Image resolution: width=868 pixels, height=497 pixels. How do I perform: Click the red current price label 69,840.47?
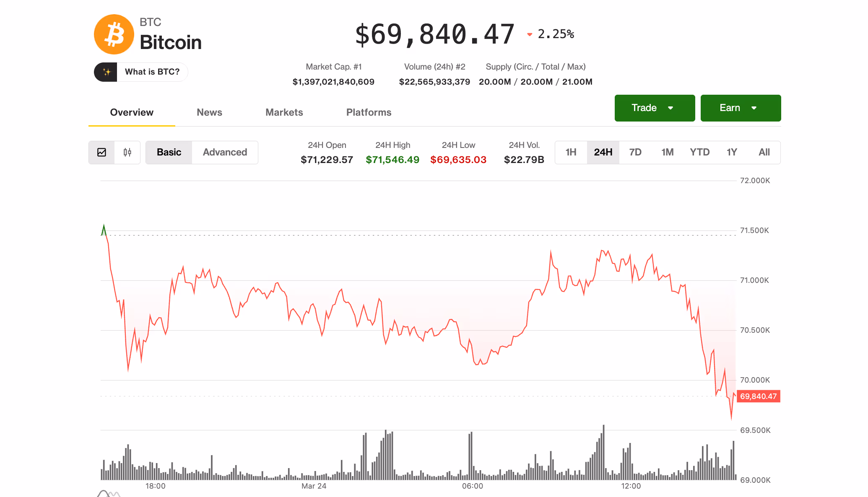click(x=758, y=396)
